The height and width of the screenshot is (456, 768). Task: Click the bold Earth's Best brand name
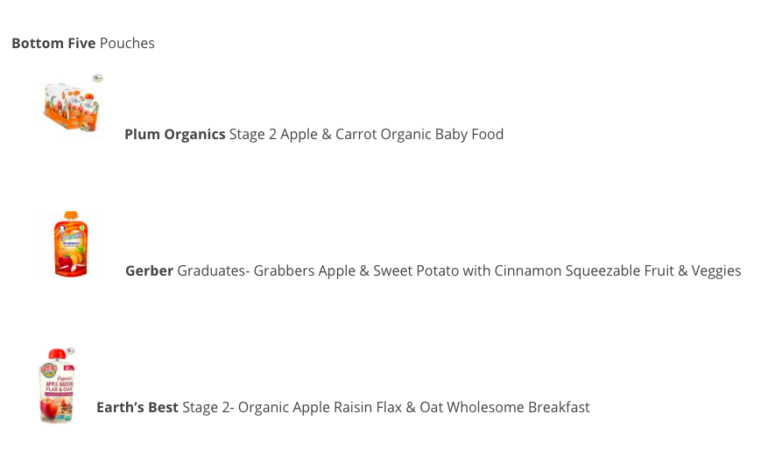137,407
